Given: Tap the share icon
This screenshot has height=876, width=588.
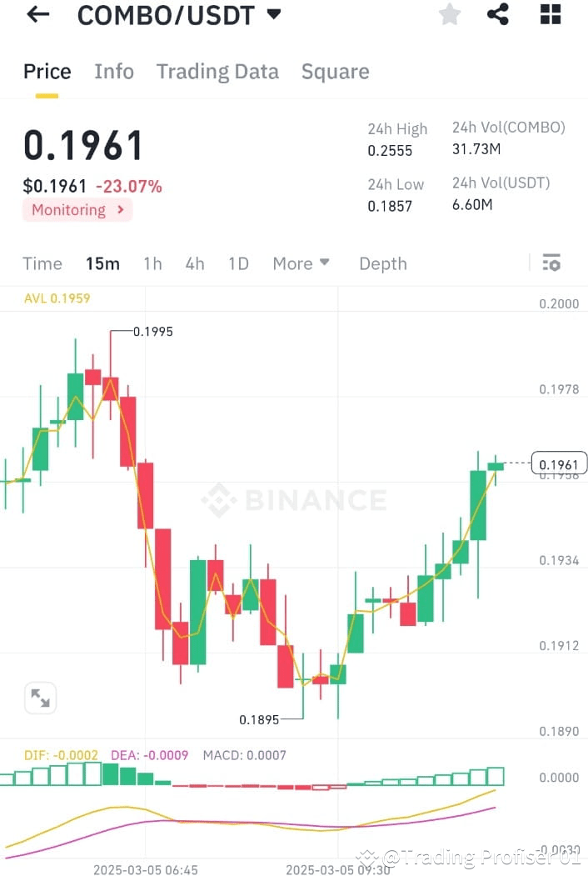Looking at the screenshot, I should [x=499, y=14].
